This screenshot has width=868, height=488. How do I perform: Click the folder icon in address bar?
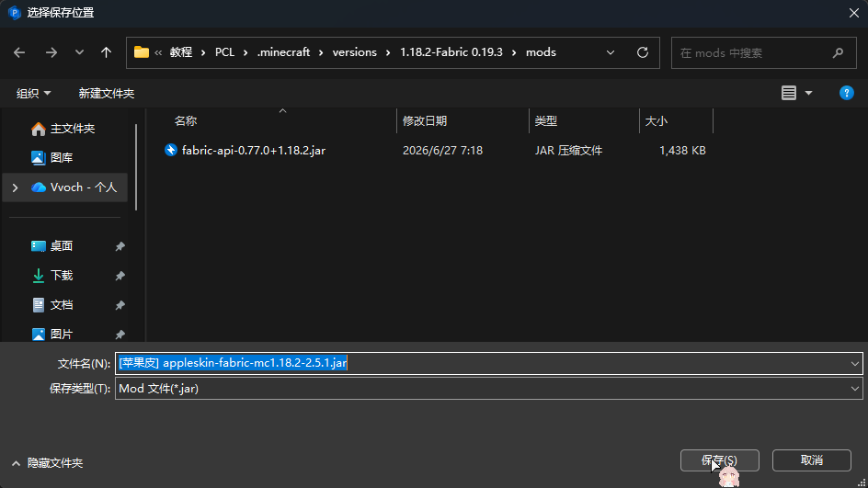click(x=142, y=52)
